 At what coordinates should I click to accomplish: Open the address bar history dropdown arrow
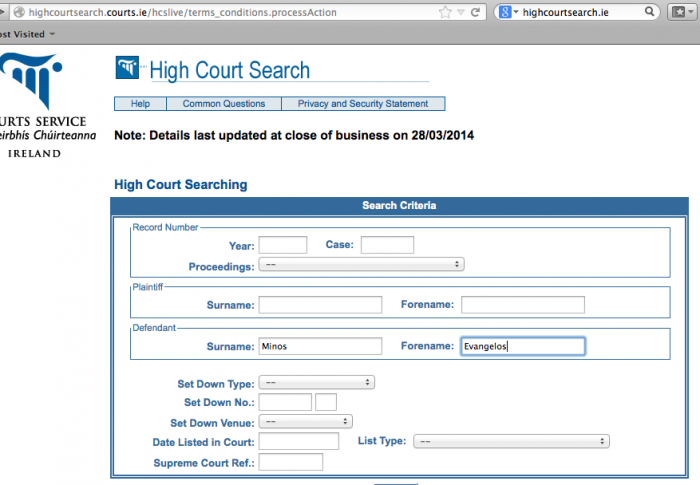pos(461,13)
